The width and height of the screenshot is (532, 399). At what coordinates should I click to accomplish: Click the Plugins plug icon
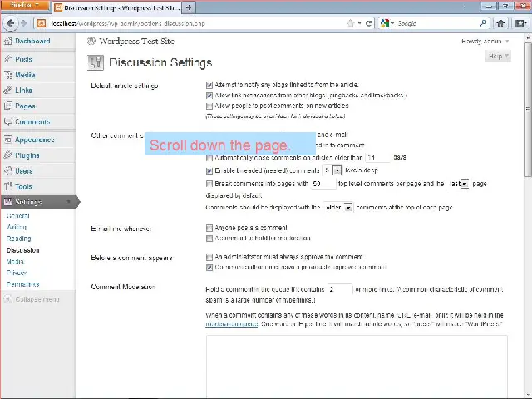(7, 155)
